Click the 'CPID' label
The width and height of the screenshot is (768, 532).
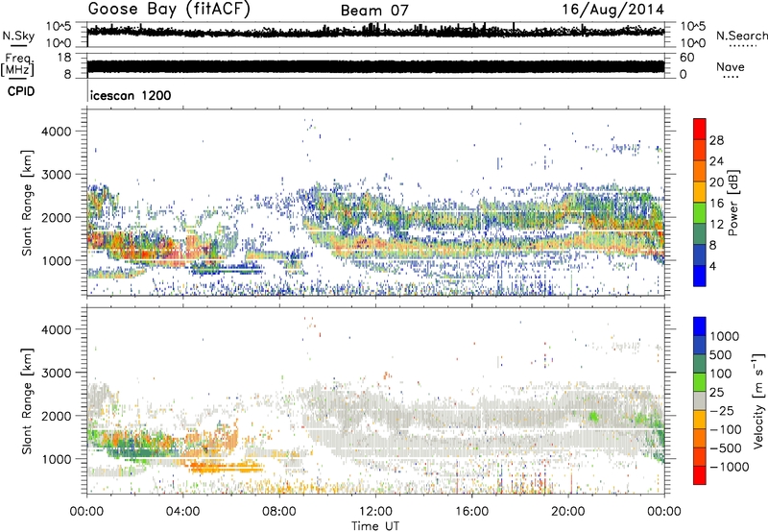(21, 91)
